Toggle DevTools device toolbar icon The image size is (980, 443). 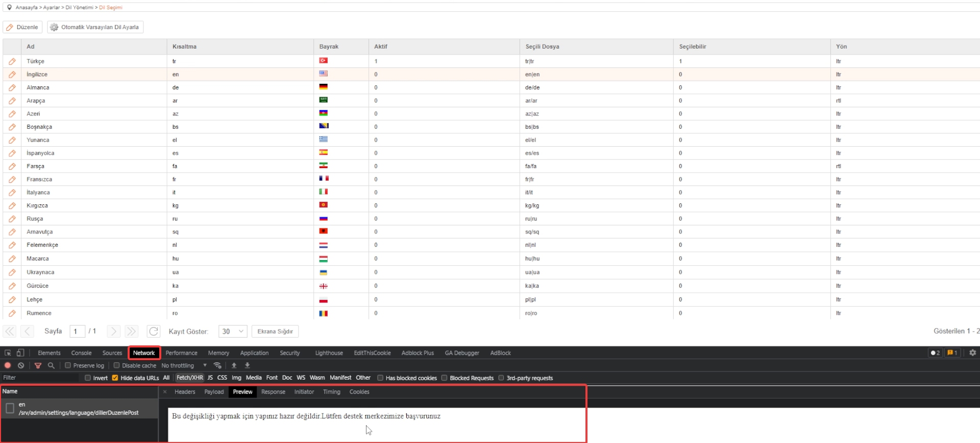pos(20,353)
